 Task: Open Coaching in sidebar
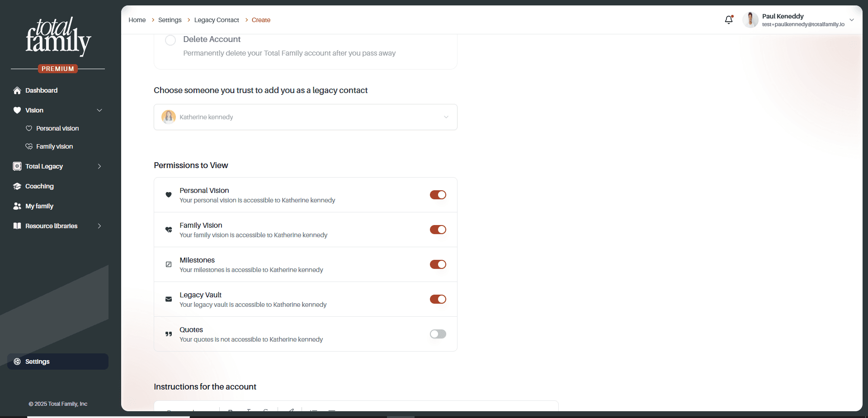point(58,186)
